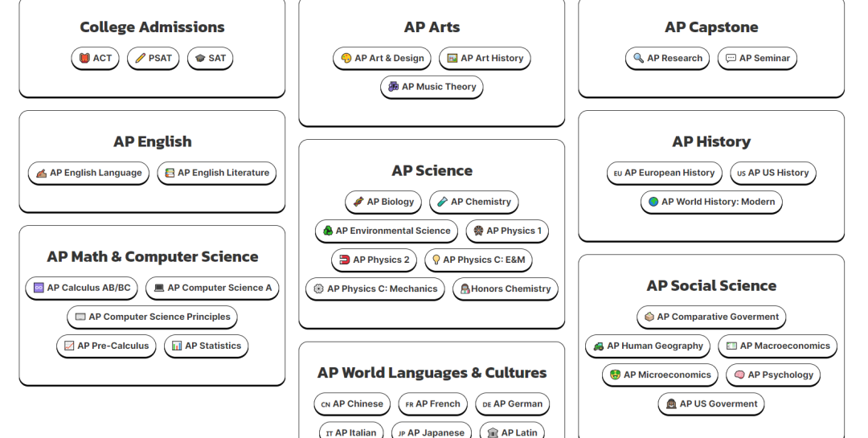Click the AP Statistics bar chart icon
Screen dimensions: 868x438
pos(177,346)
